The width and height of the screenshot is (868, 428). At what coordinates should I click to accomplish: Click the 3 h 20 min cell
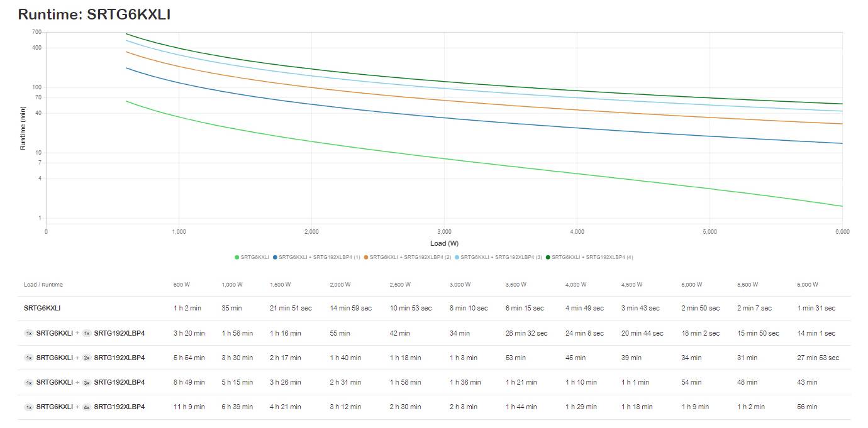tap(189, 333)
